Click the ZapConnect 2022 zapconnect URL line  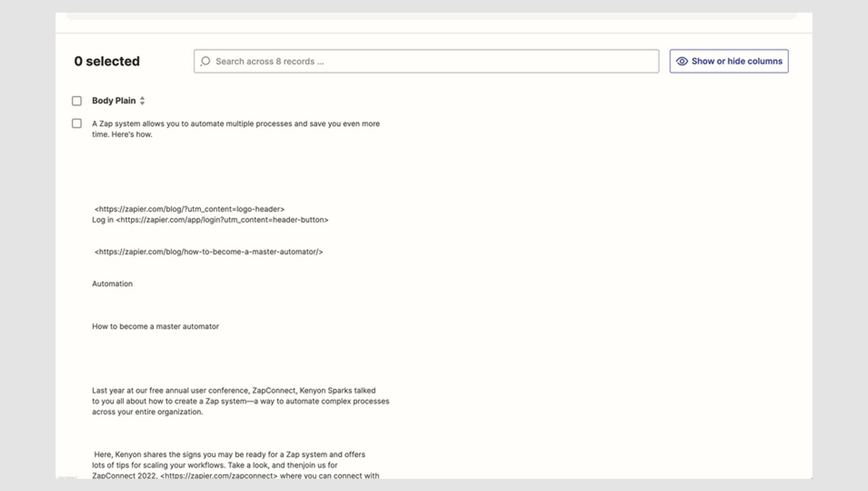pyautogui.click(x=235, y=476)
